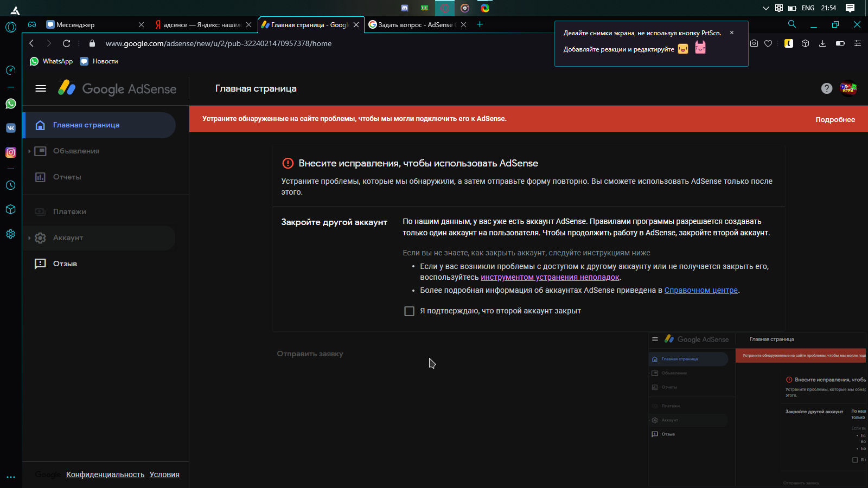Screen dimensions: 868x488
Task: Close the адсенсе Яндекс tab
Action: tap(248, 24)
